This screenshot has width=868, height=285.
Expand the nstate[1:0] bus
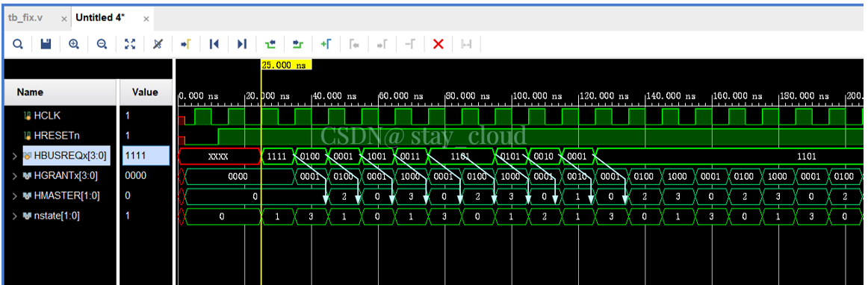(x=14, y=216)
